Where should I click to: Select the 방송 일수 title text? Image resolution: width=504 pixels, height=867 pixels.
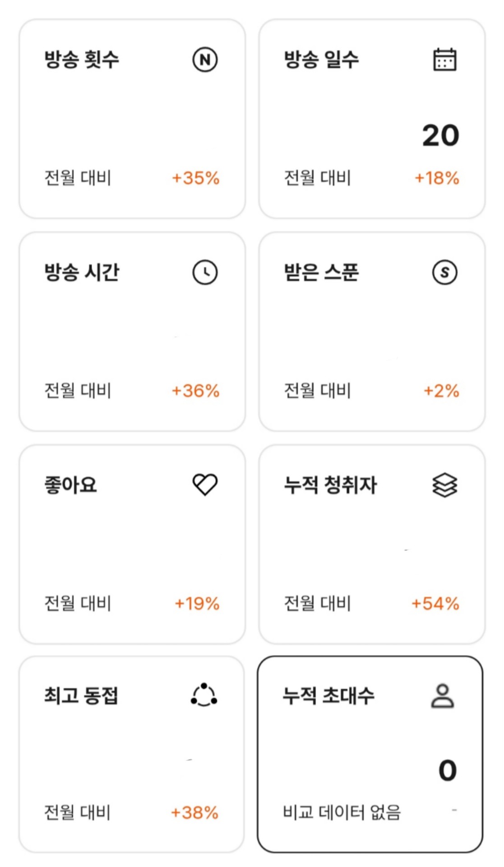[x=321, y=60]
